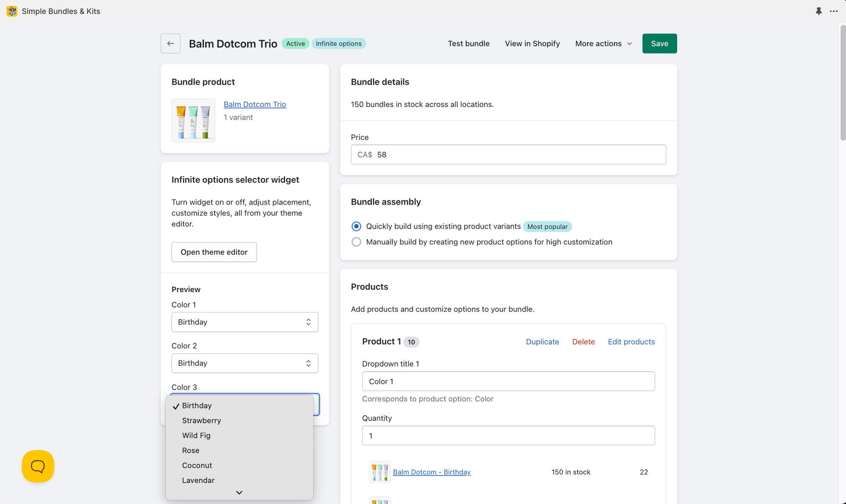The height and width of the screenshot is (504, 846).
Task: Click the Balm Dotcom - Birthday product image
Action: (379, 472)
